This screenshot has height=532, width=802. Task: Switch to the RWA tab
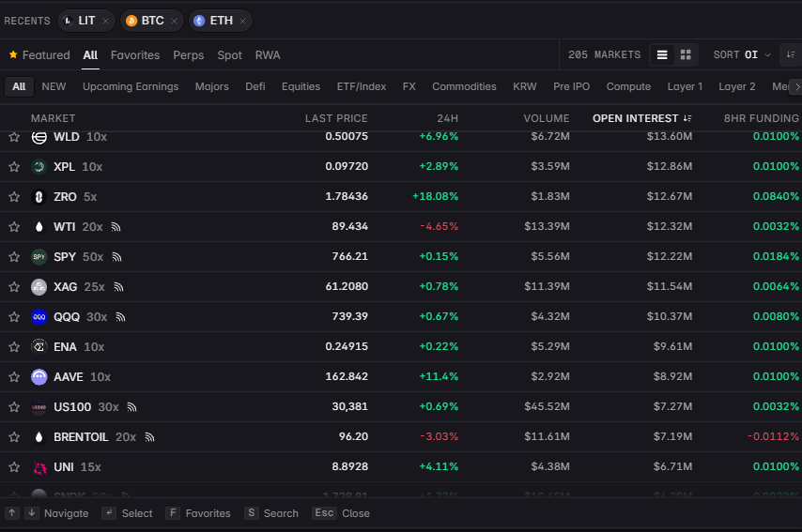tap(268, 55)
